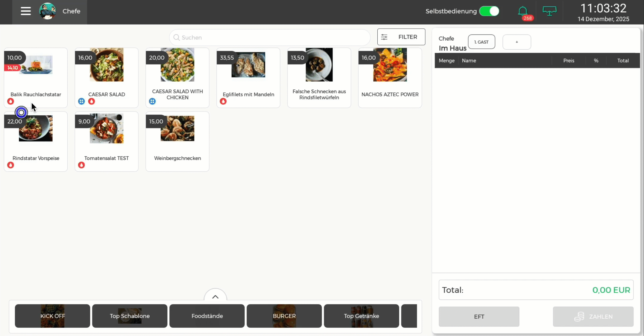
Task: Click the green table layout icon
Action: 549,11
